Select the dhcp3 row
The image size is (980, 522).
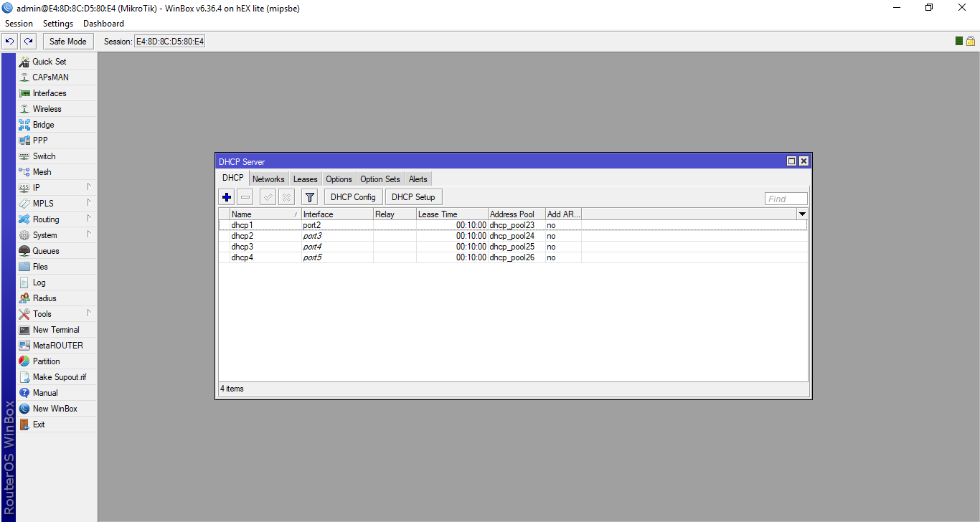click(513, 247)
